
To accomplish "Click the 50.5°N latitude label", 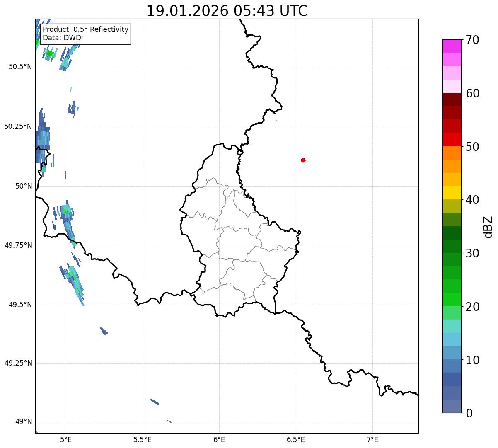I will pos(20,67).
